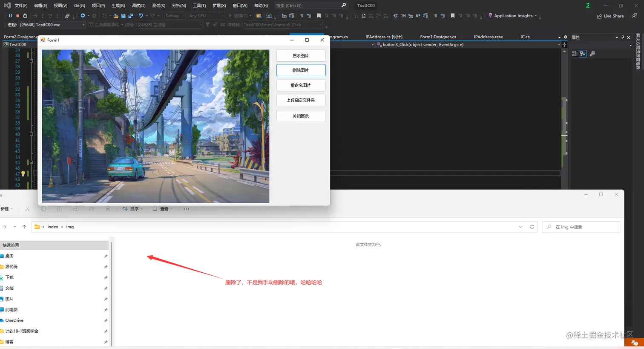Switch to the IC.cs tab
This screenshot has height=349, width=644.
[525, 37]
